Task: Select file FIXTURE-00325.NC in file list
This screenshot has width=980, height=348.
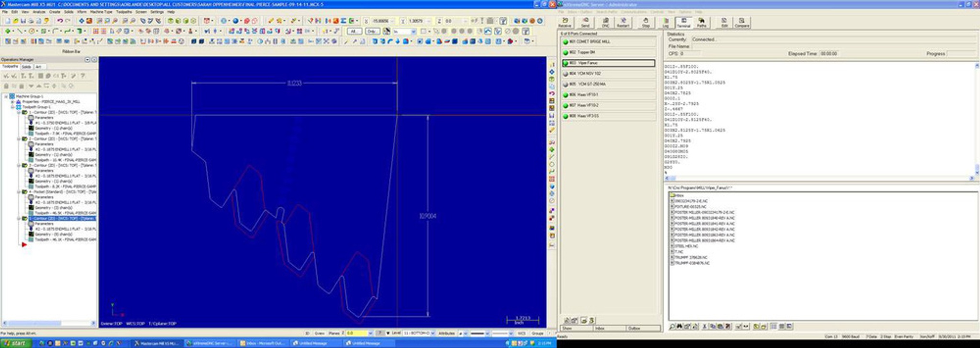Action: tap(689, 207)
